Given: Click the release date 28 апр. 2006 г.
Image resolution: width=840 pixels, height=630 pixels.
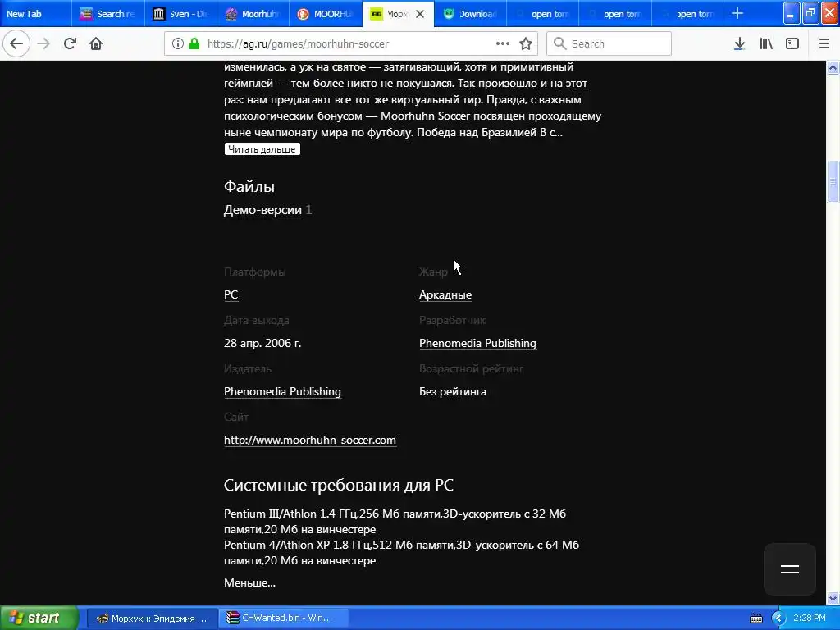Looking at the screenshot, I should pyautogui.click(x=262, y=343).
